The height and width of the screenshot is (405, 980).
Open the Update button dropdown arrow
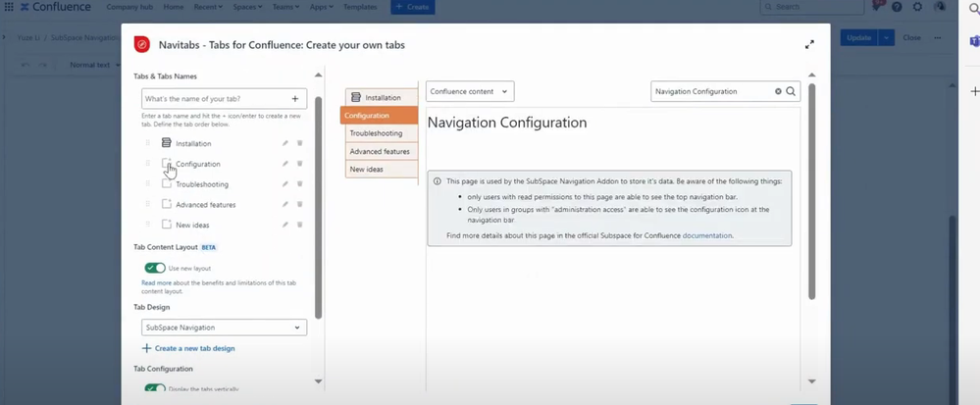[886, 37]
